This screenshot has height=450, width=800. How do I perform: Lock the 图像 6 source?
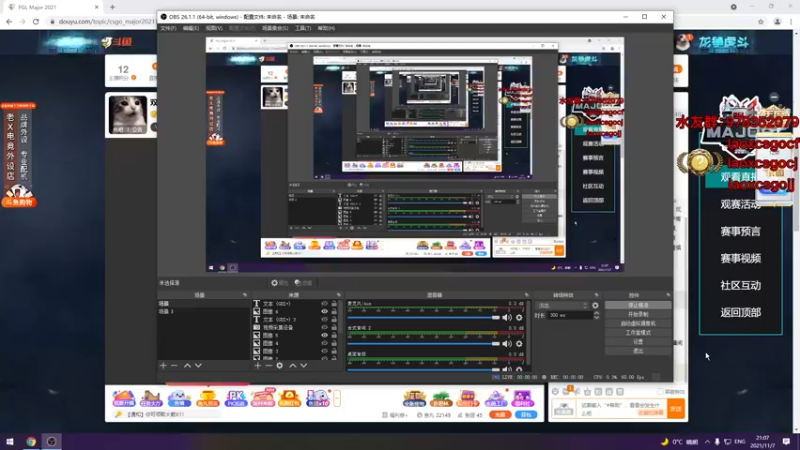tap(334, 311)
